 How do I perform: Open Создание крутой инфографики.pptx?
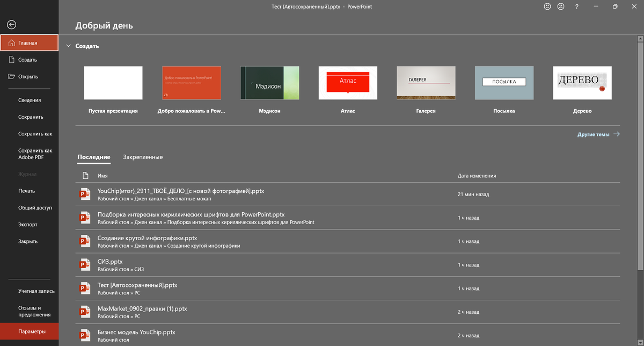pyautogui.click(x=147, y=238)
